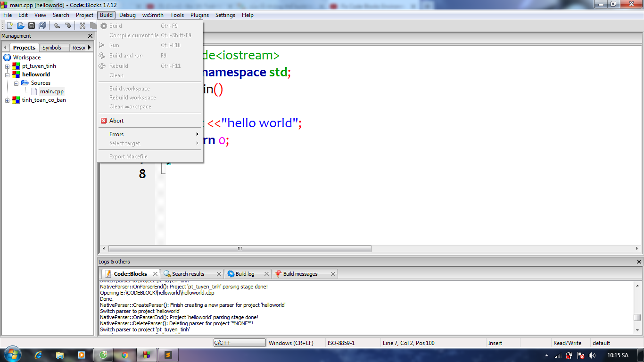Switch to the Symbols tab
This screenshot has width=644, height=362.
point(52,48)
